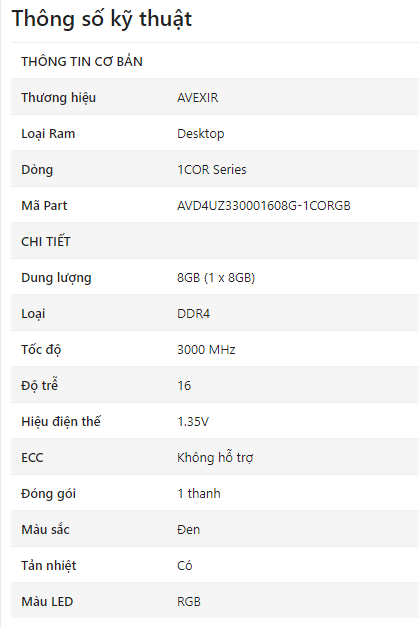419x627 pixels.
Task: Click the 'Mã Part' label
Action: (x=44, y=206)
